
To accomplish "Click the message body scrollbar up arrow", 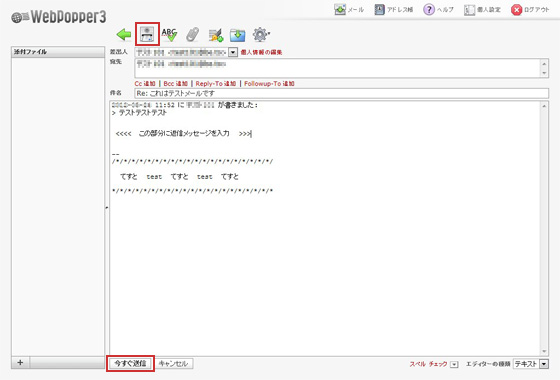I will (544, 106).
